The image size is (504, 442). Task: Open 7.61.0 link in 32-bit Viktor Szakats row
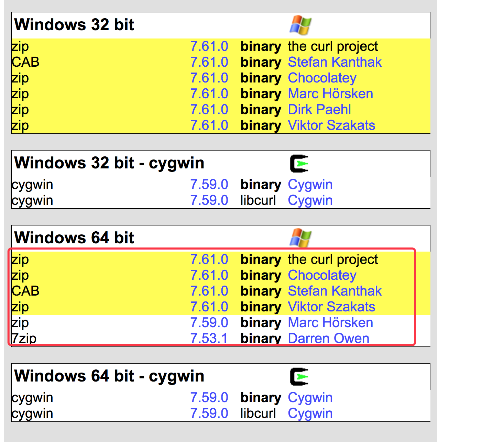209,125
